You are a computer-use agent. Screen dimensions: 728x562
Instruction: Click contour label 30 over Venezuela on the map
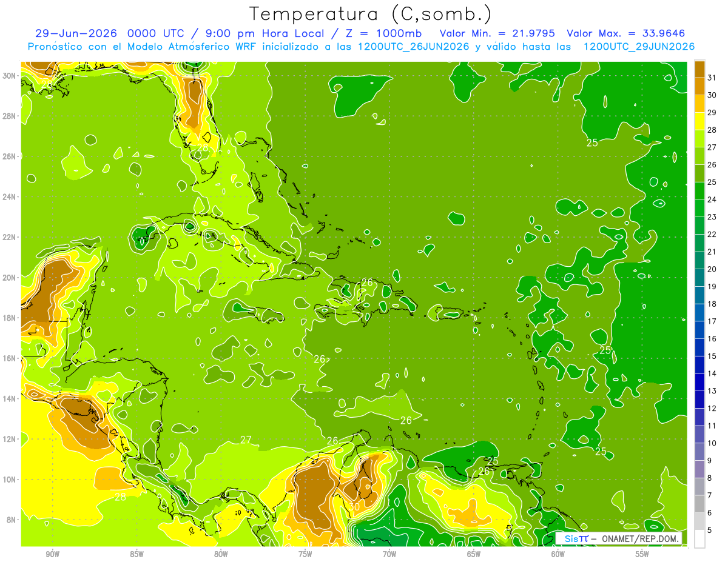pyautogui.click(x=354, y=506)
